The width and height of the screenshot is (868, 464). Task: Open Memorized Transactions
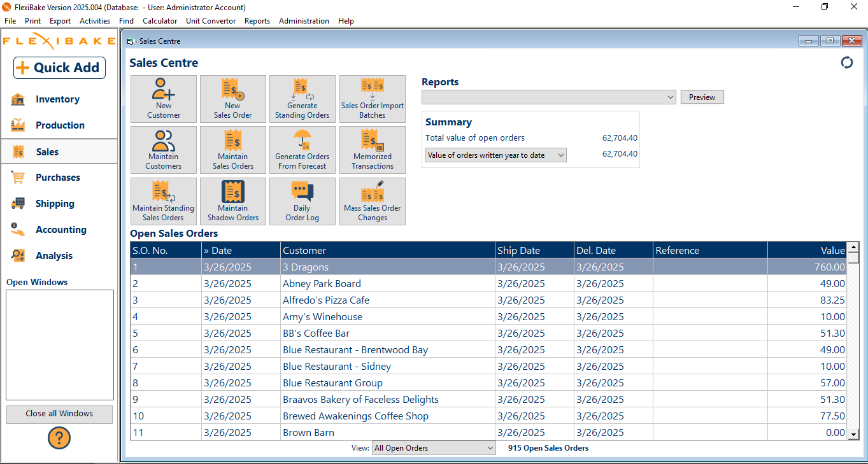tap(373, 150)
